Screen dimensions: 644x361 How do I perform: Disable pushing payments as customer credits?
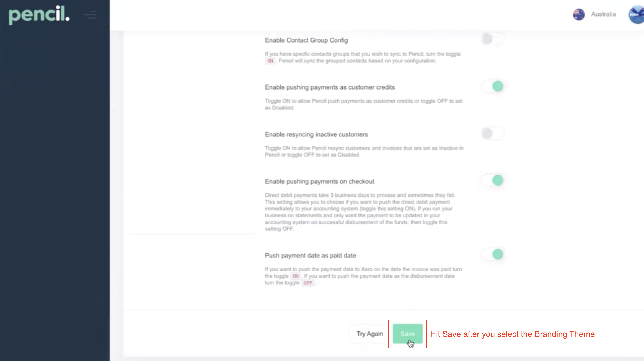492,86
